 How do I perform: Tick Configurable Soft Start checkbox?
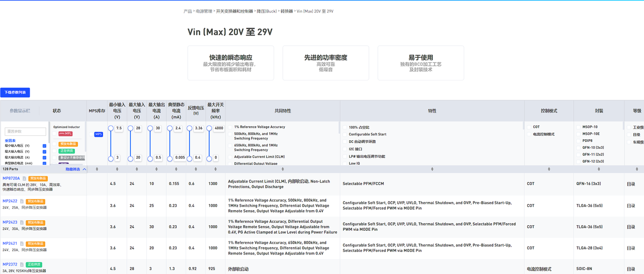345,135
